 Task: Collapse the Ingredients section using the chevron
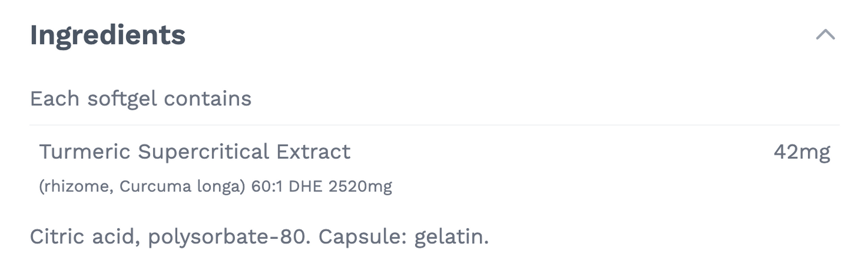825,35
